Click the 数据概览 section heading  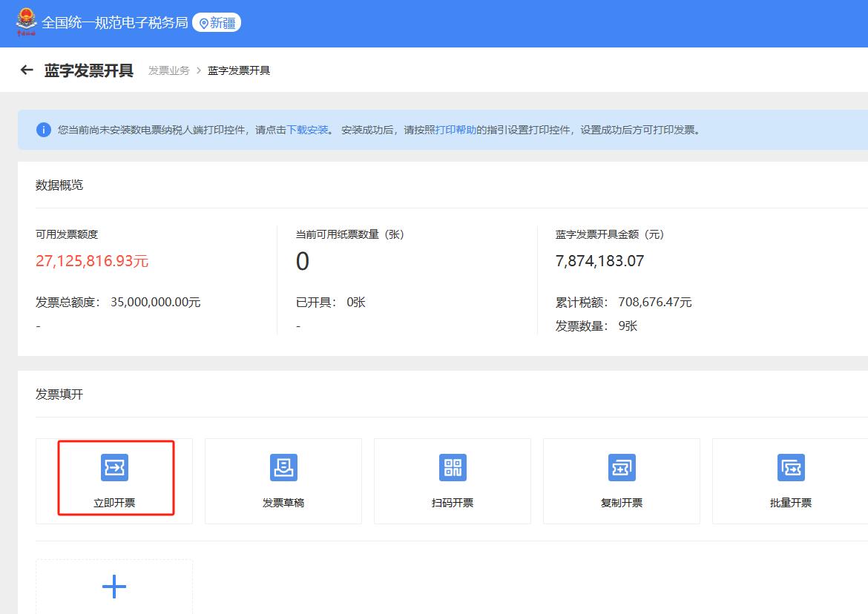pos(59,185)
